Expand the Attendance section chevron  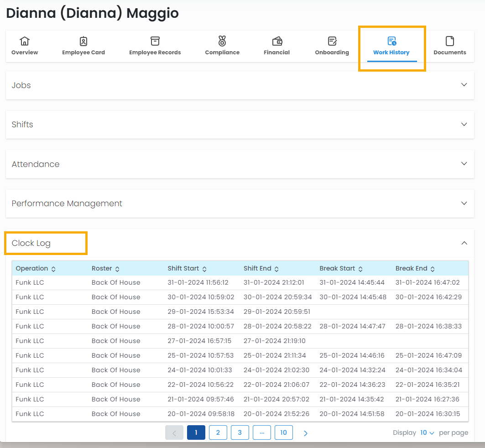pos(464,164)
